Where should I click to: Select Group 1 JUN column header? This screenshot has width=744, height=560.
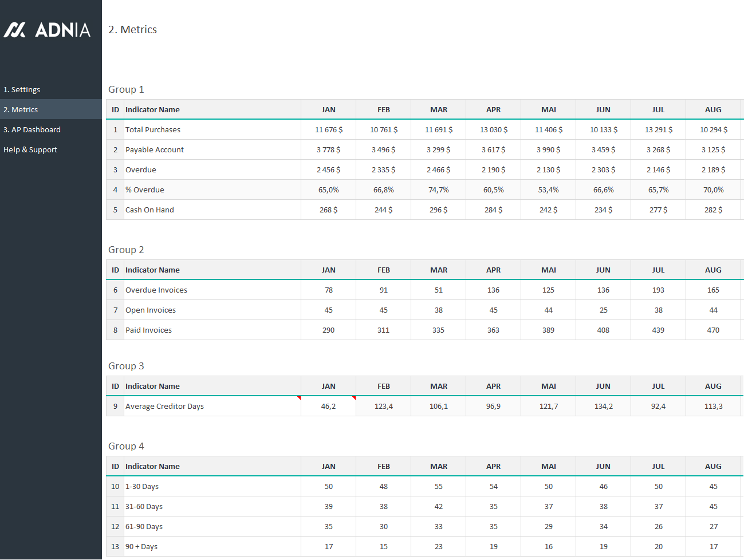click(x=603, y=110)
